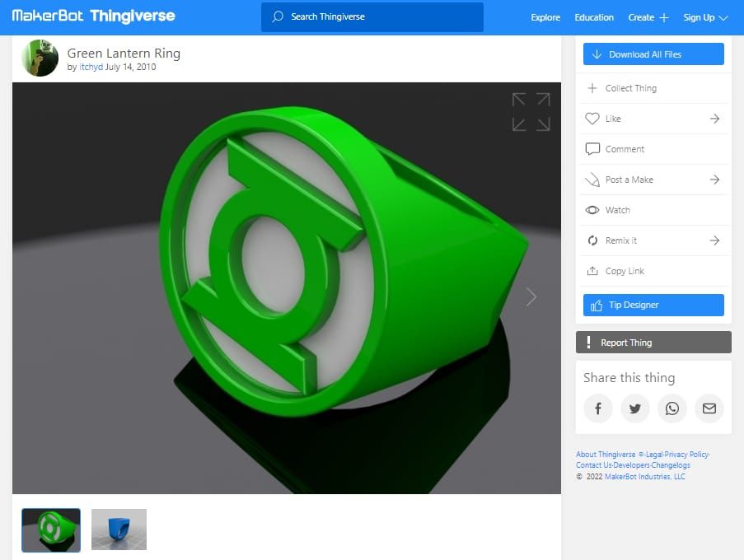Open the itchyd profile link
Image resolution: width=744 pixels, height=560 pixels.
click(x=91, y=67)
